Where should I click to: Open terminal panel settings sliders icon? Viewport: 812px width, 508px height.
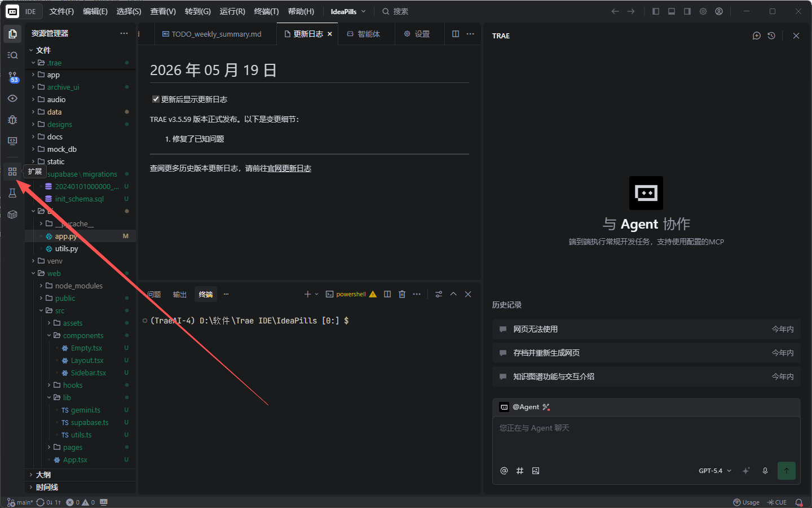click(439, 294)
